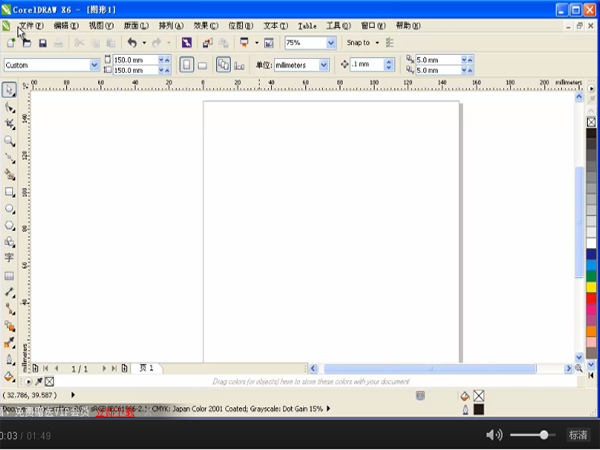Image resolution: width=600 pixels, height=450 pixels.
Task: Click the Export icon
Action: [x=223, y=43]
